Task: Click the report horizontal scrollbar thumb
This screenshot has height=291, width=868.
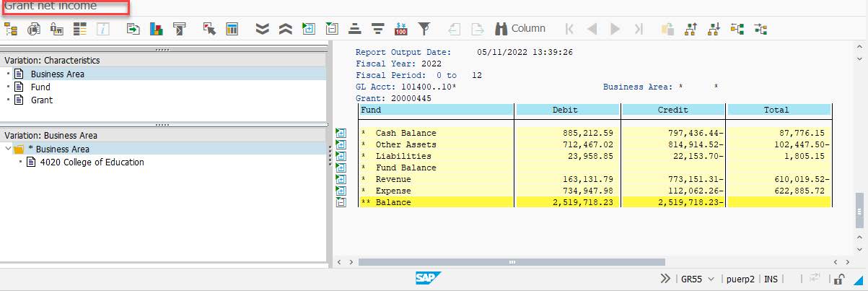Action: (512, 262)
